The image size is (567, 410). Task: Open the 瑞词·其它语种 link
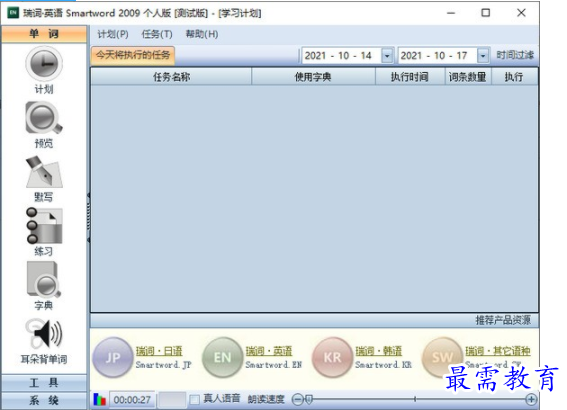[x=498, y=351]
